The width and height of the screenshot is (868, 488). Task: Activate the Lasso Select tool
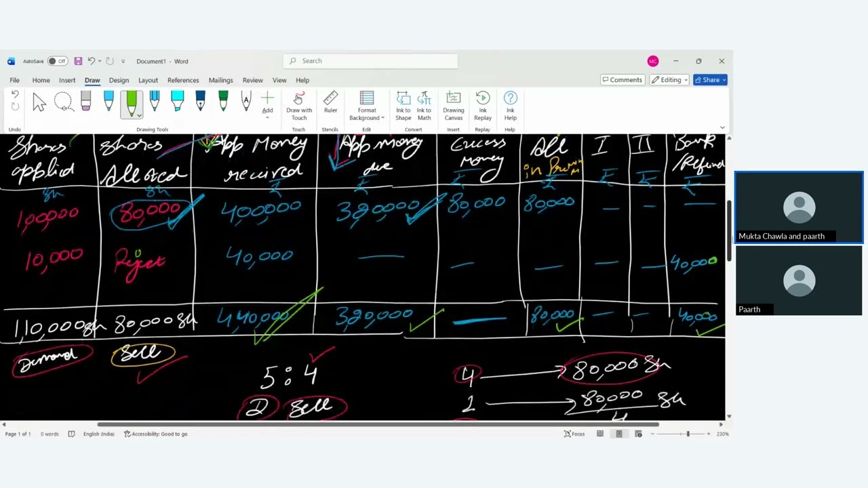[63, 103]
